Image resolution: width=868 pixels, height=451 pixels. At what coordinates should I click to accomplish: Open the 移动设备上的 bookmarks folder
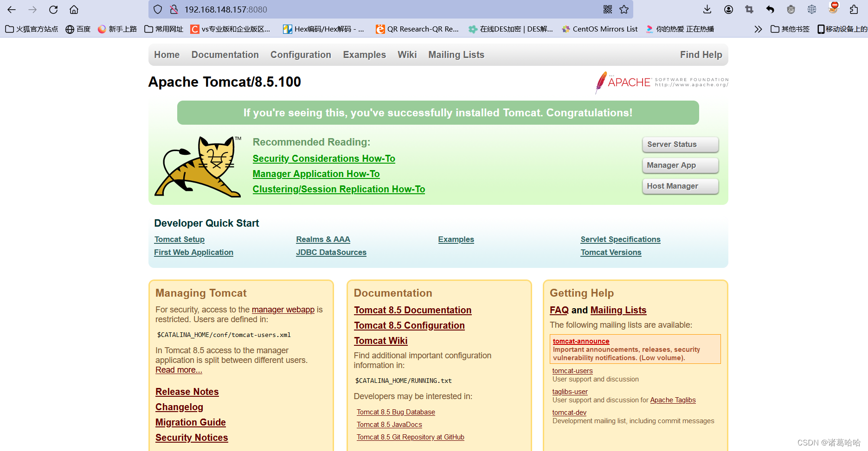click(842, 29)
